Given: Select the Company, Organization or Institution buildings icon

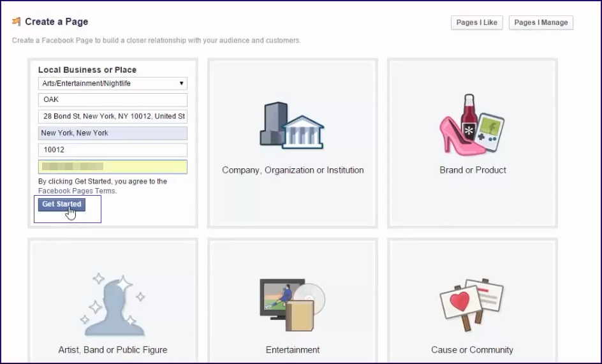Looking at the screenshot, I should 292,126.
